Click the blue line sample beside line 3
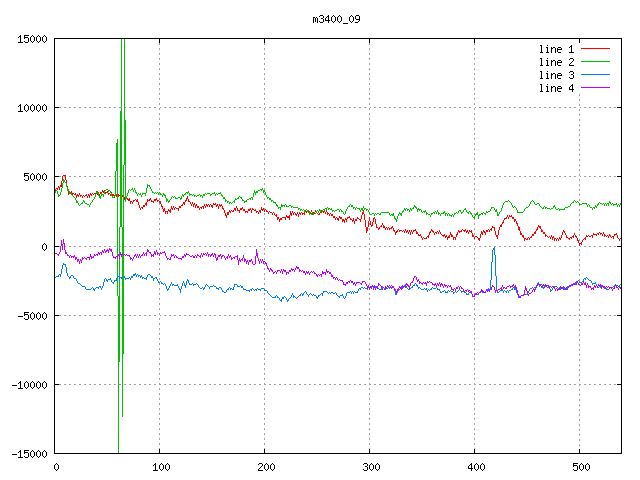 pyautogui.click(x=595, y=75)
